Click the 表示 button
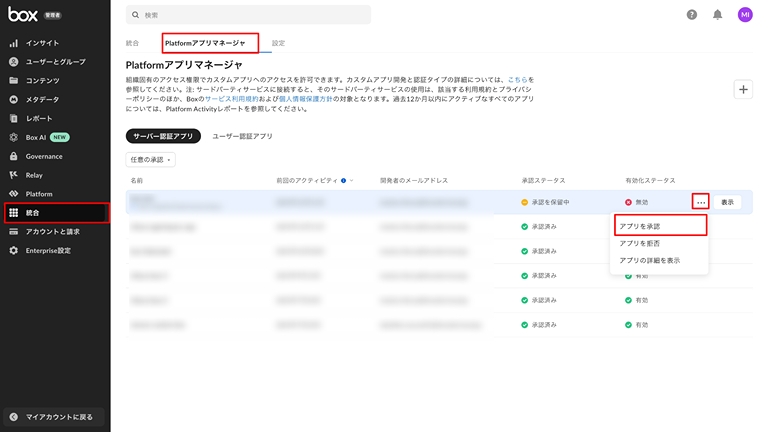The height and width of the screenshot is (432, 768). pos(727,202)
